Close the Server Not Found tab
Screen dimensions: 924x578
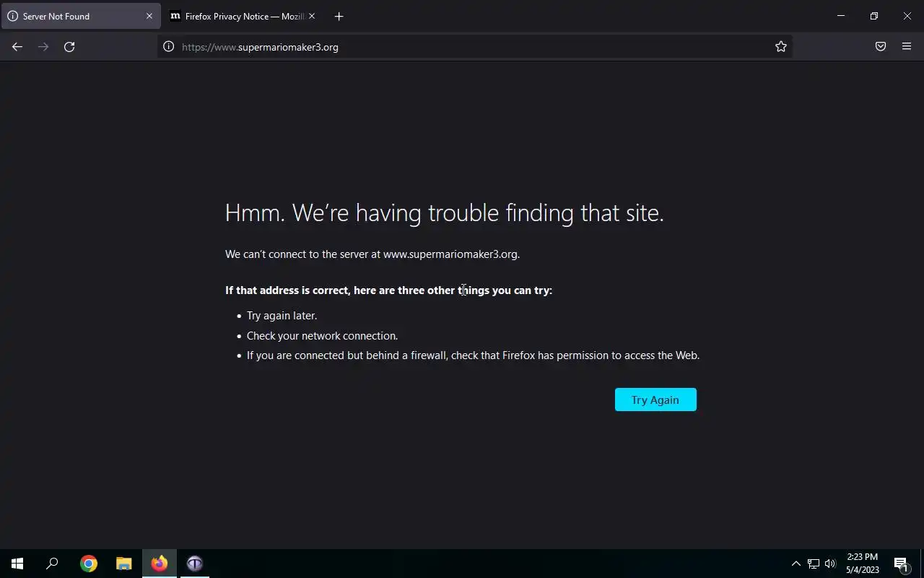point(149,16)
